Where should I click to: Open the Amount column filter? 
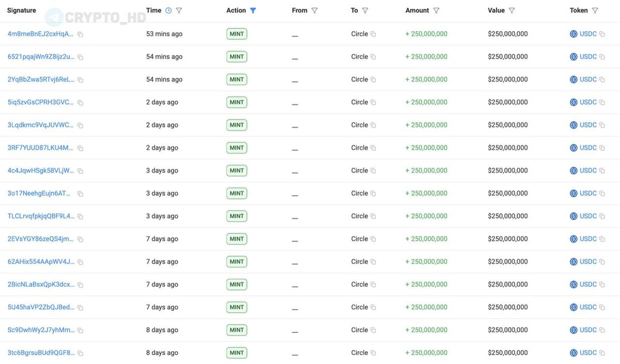[437, 10]
